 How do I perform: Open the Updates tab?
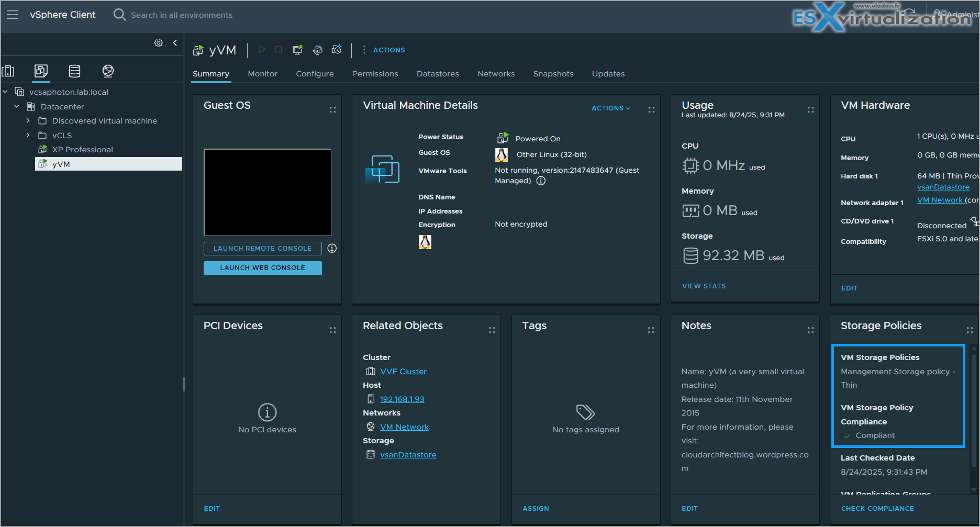pyautogui.click(x=608, y=74)
